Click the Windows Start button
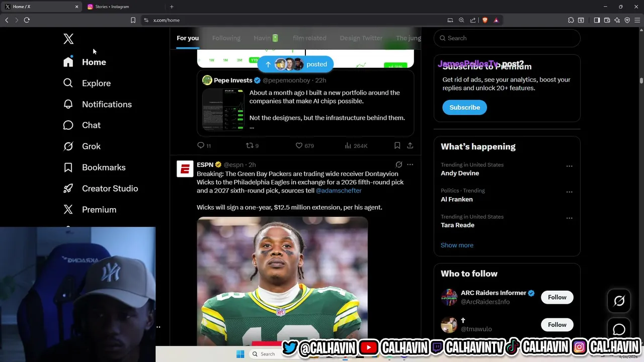 coord(240,354)
